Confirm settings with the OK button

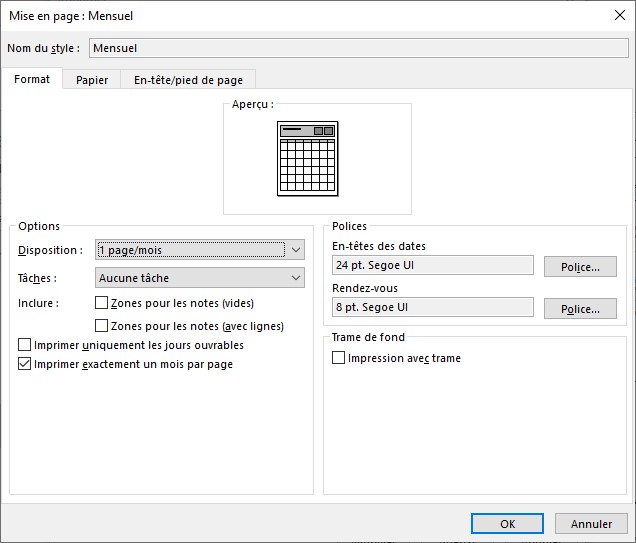[x=507, y=524]
